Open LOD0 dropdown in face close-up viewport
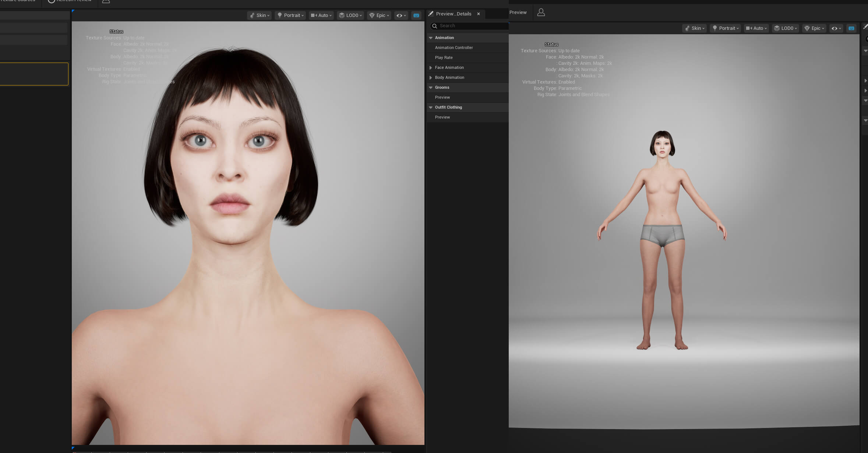Image resolution: width=868 pixels, height=453 pixels. pos(350,15)
